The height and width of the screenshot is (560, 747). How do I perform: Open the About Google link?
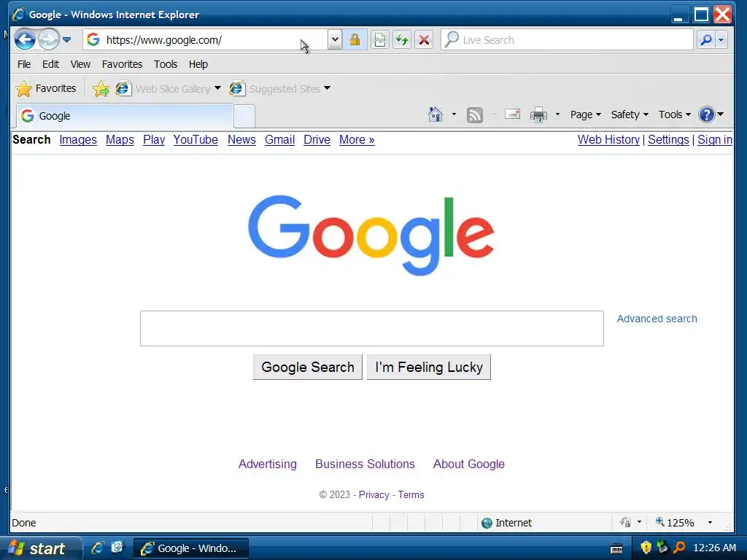point(469,464)
